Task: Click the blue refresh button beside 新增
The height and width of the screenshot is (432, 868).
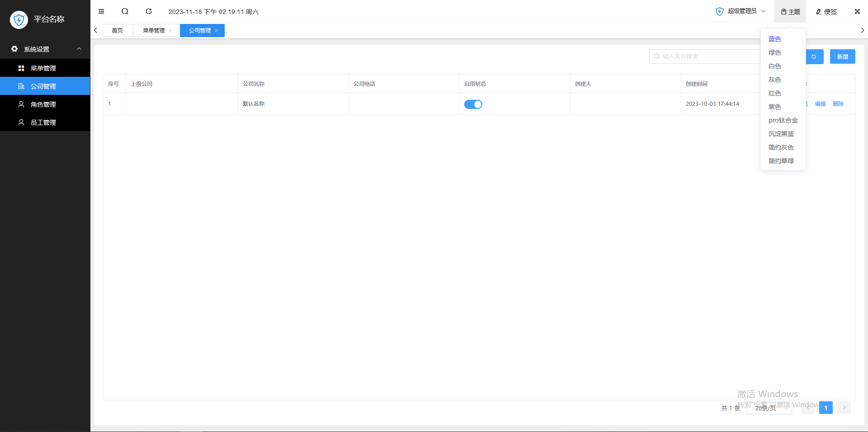Action: pyautogui.click(x=814, y=56)
